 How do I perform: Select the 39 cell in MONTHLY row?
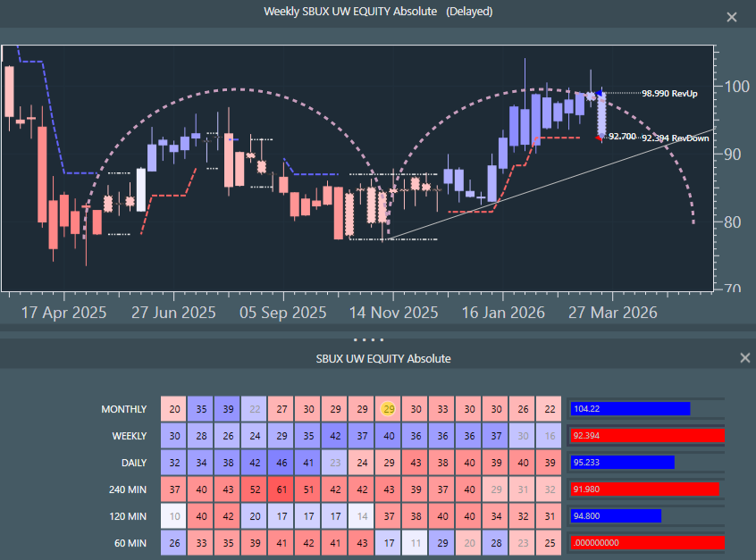[x=228, y=409]
